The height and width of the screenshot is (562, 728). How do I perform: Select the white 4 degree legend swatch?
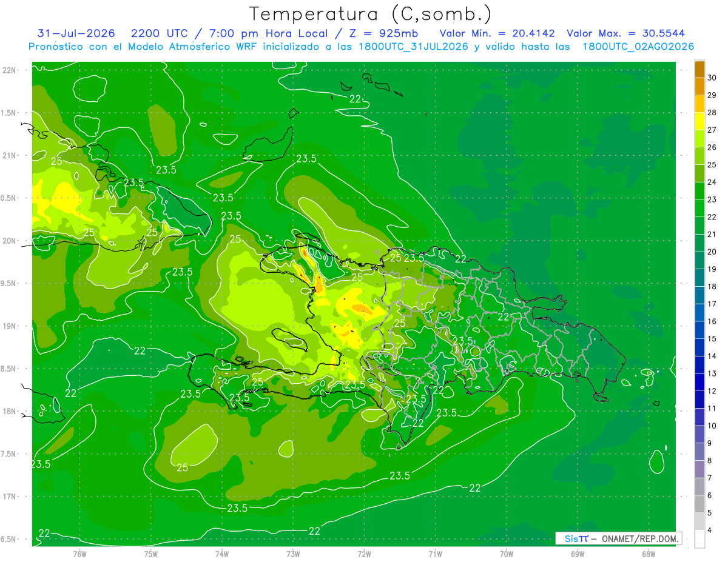[699, 539]
